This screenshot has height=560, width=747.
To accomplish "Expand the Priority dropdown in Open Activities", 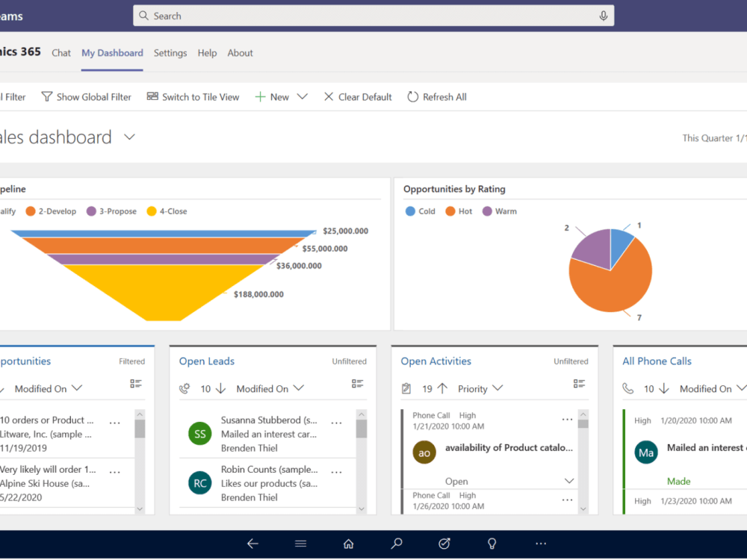I will (480, 388).
